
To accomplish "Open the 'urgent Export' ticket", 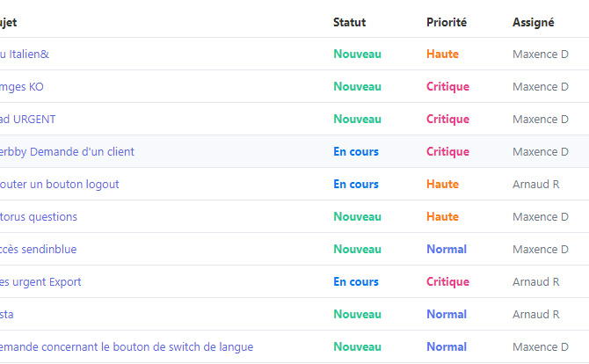I will tap(40, 282).
